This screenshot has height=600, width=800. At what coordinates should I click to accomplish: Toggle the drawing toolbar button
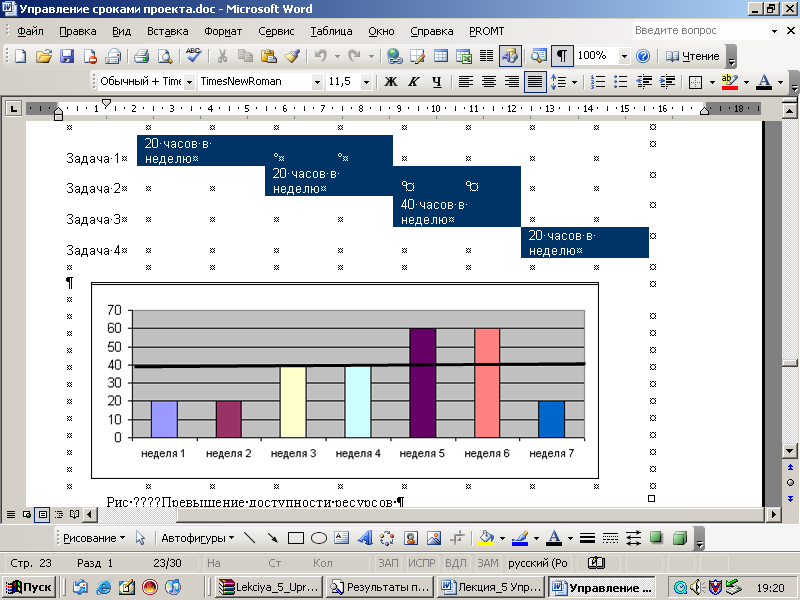click(x=510, y=56)
